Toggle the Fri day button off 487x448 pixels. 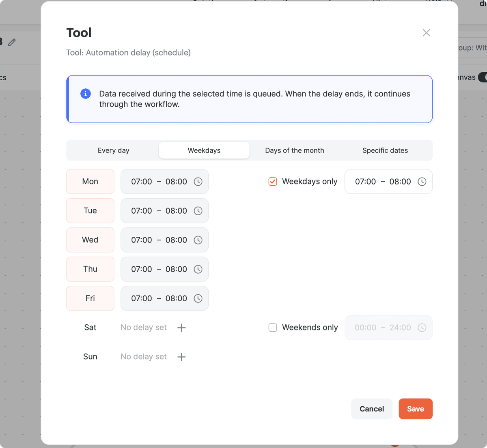click(x=90, y=298)
